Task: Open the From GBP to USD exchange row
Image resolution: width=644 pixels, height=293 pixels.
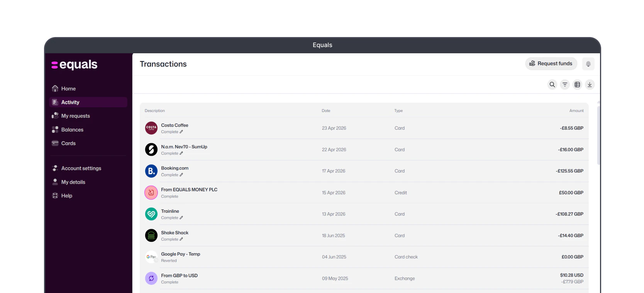Action: pos(364,278)
